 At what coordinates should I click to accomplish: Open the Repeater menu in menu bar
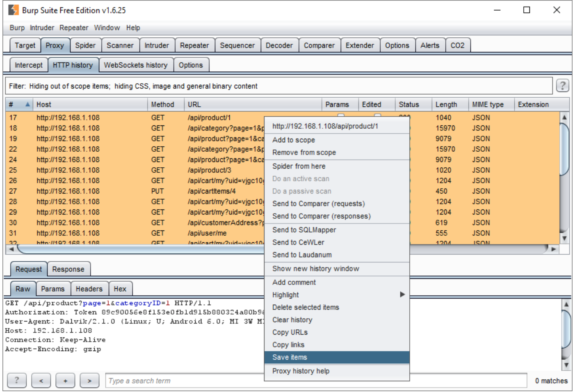pos(74,27)
